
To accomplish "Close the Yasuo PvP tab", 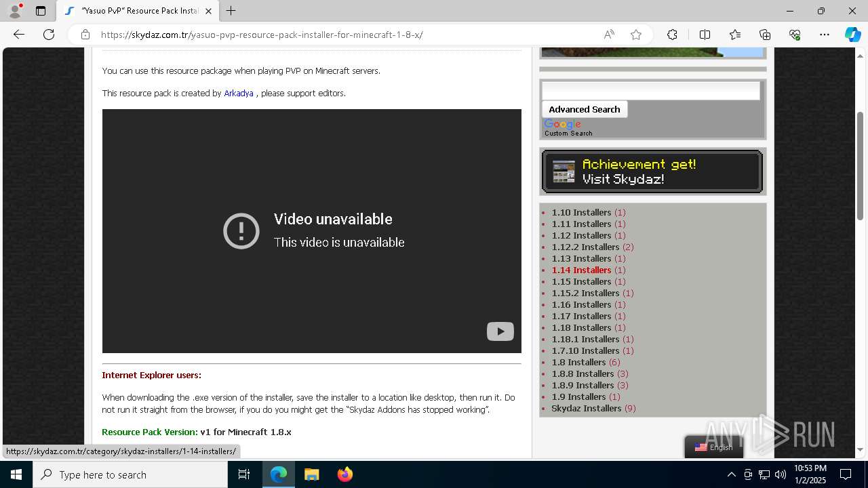I will pos(208,11).
